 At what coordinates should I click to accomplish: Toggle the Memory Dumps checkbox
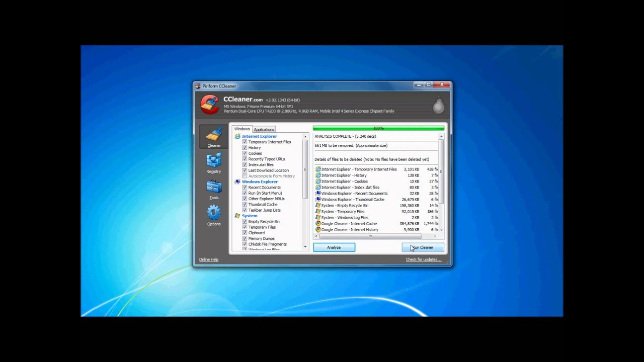click(245, 239)
